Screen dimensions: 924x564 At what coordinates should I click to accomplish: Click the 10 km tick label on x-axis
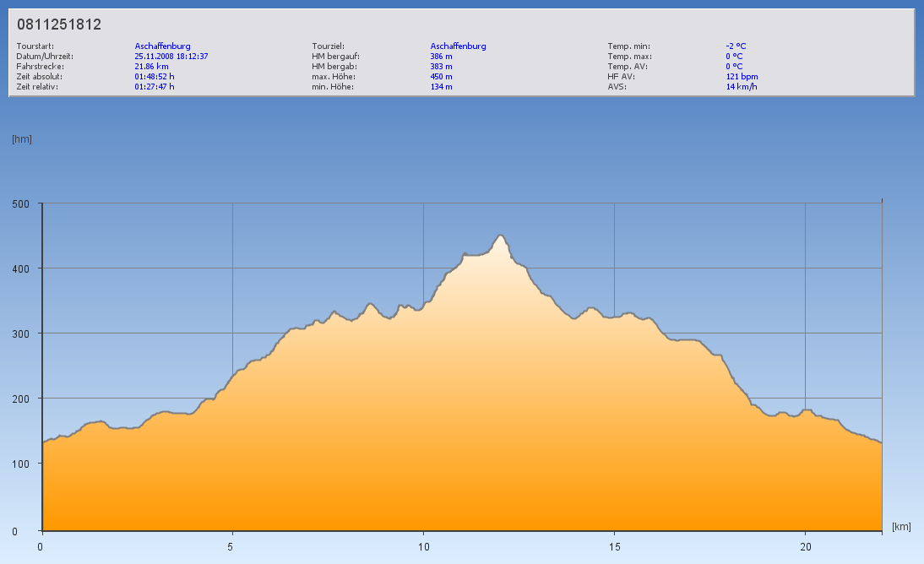point(423,546)
